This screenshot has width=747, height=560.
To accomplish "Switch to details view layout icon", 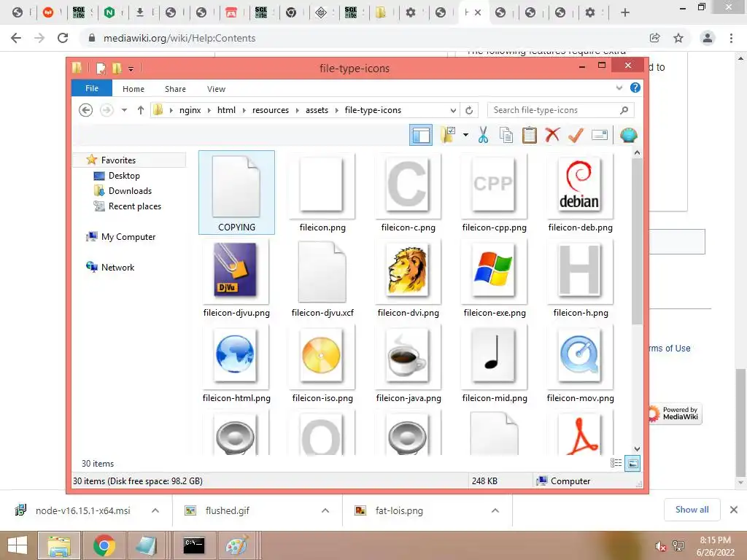I will pyautogui.click(x=616, y=463).
